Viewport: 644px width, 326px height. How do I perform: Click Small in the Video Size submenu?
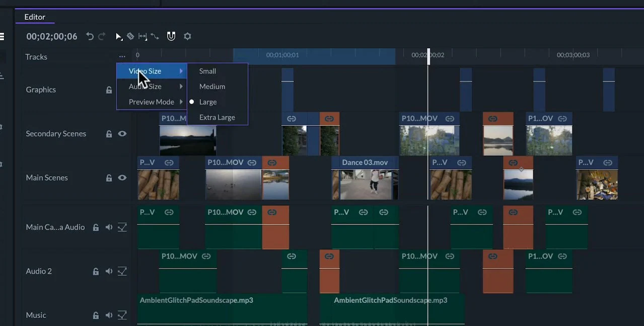pyautogui.click(x=207, y=71)
